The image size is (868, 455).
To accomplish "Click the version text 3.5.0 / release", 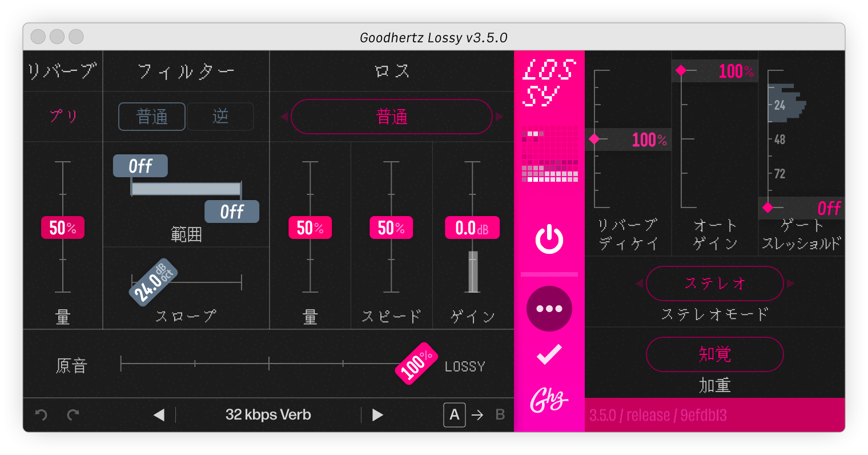I will [x=658, y=415].
